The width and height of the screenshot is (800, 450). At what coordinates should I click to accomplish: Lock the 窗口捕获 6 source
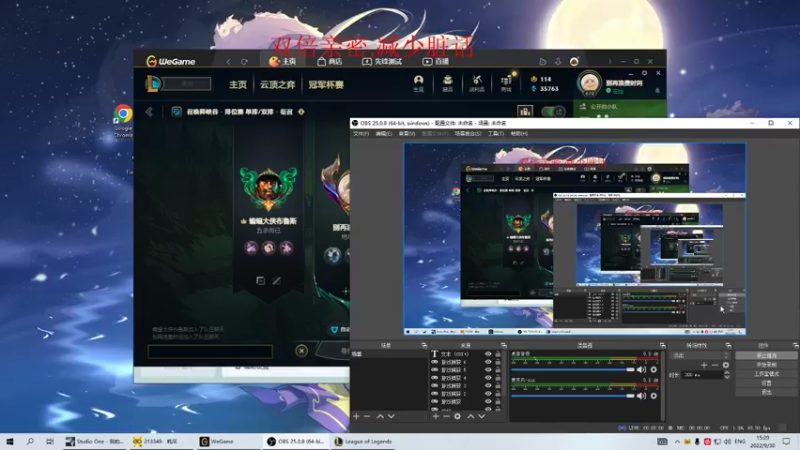click(x=498, y=362)
